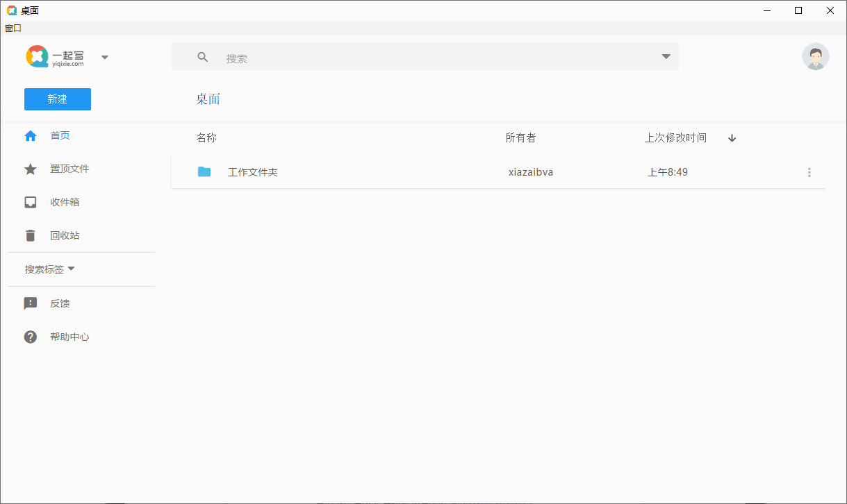This screenshot has width=847, height=504.
Task: Toggle the sort direction arrow
Action: tap(732, 138)
